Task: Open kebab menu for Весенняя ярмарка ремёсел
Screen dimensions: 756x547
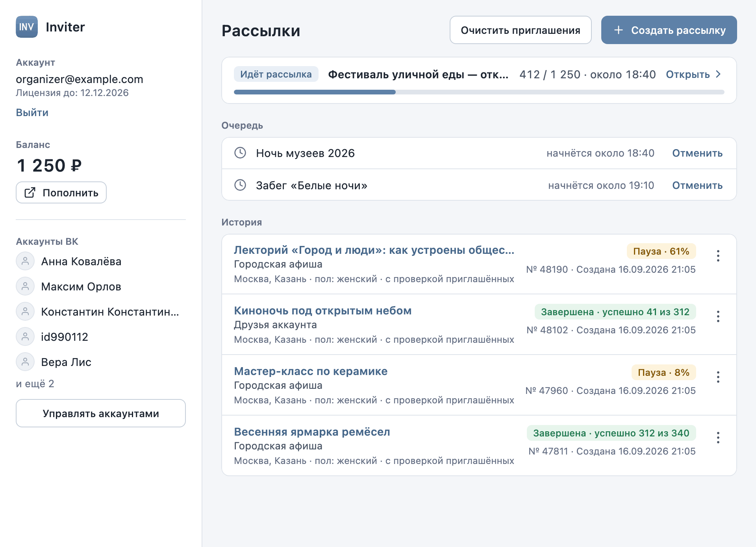Action: 718,438
